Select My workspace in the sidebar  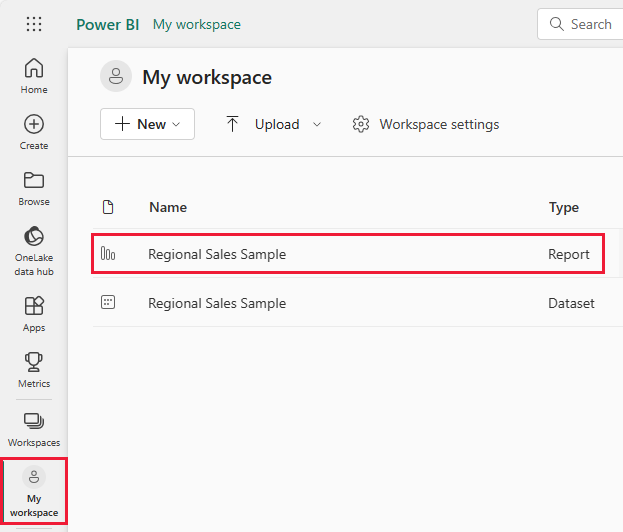[x=34, y=491]
